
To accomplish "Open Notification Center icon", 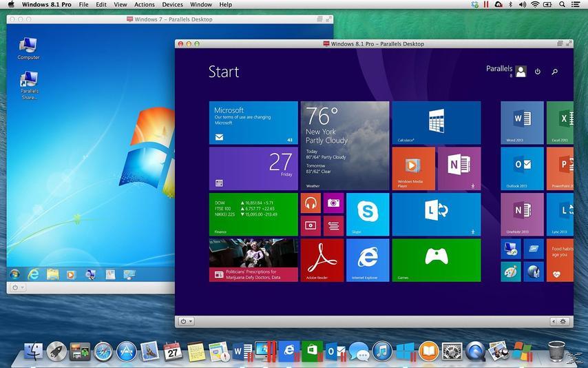I will point(576,5).
